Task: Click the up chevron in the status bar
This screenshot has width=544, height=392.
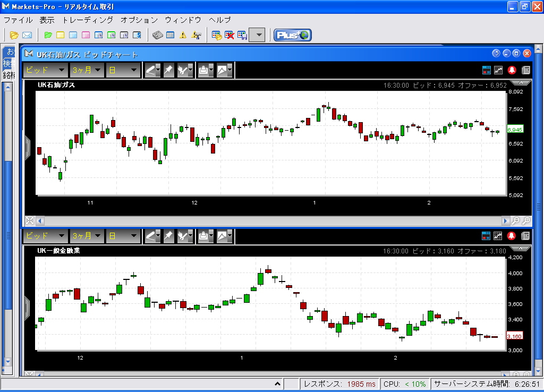Action: (277, 384)
